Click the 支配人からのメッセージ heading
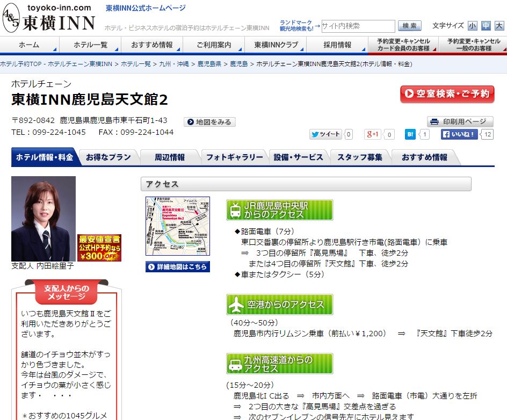The image size is (507, 420). point(66,292)
